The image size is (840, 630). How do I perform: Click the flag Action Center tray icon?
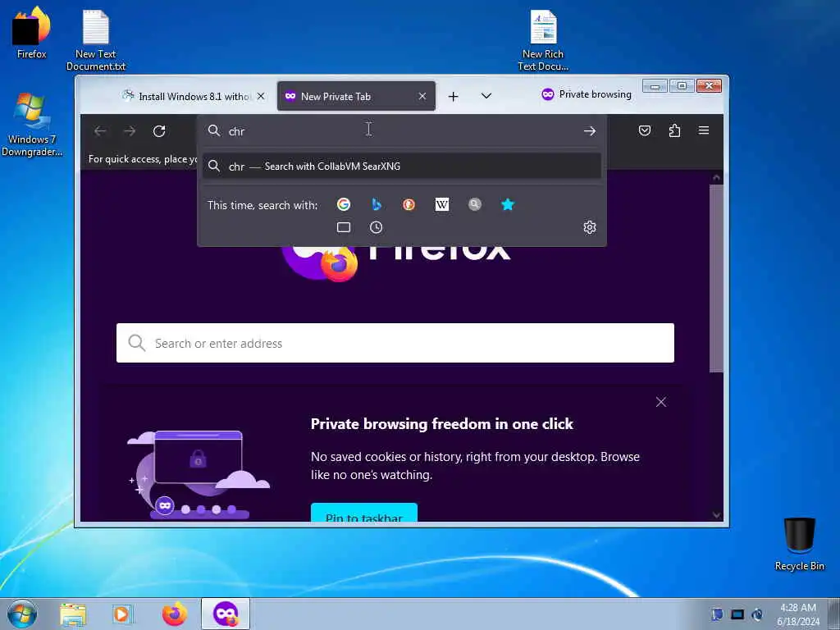coord(717,614)
